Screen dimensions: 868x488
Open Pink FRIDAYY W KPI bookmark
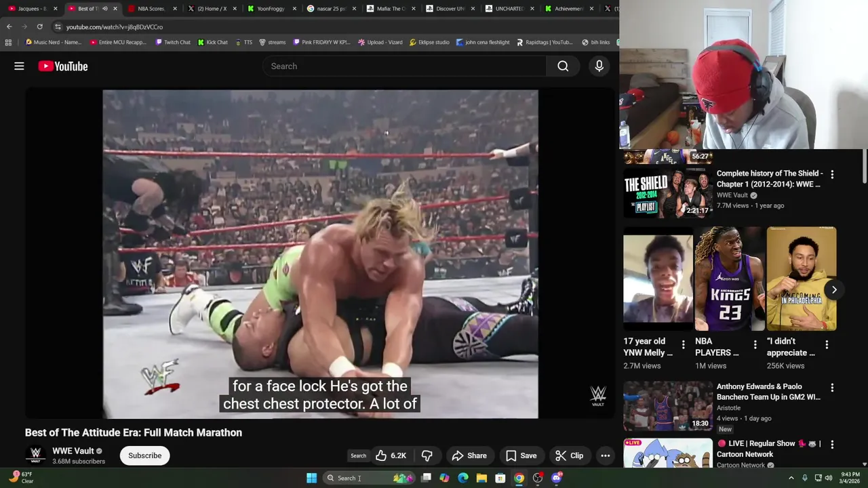[x=321, y=42]
